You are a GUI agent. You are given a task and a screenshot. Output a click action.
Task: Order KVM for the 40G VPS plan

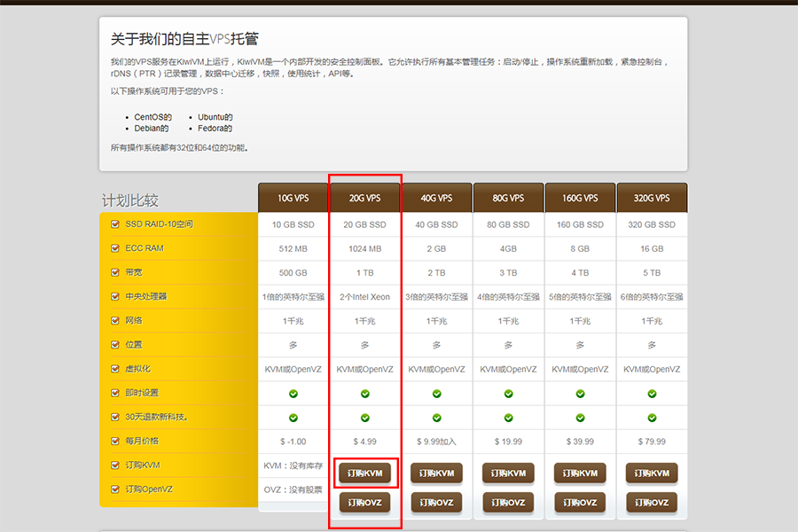point(436,473)
